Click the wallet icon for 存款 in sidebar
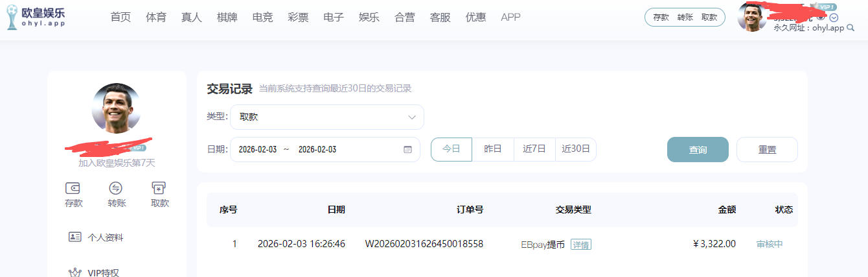Viewport: 868px width, 277px height. [73, 188]
